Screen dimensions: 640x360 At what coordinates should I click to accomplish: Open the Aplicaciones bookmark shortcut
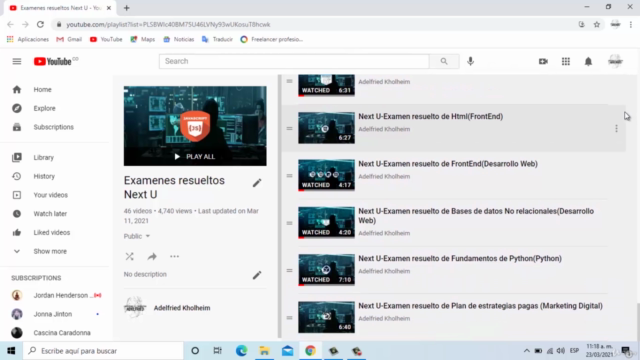(27, 39)
